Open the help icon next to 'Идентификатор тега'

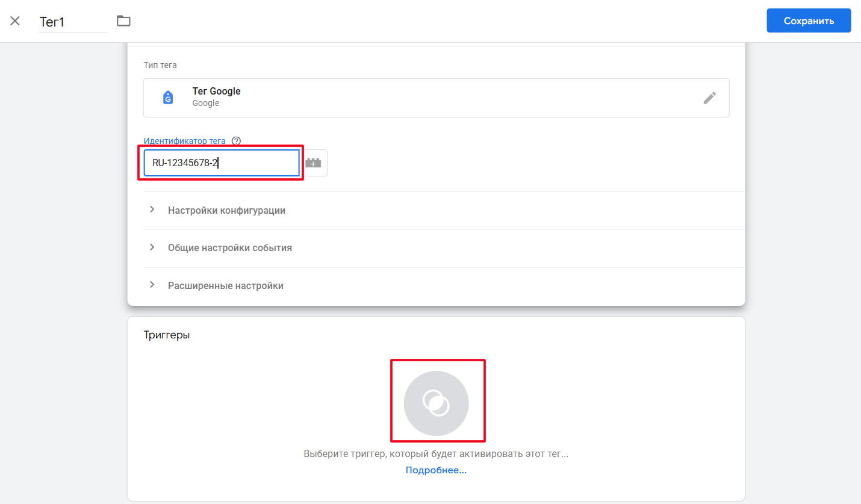point(236,141)
